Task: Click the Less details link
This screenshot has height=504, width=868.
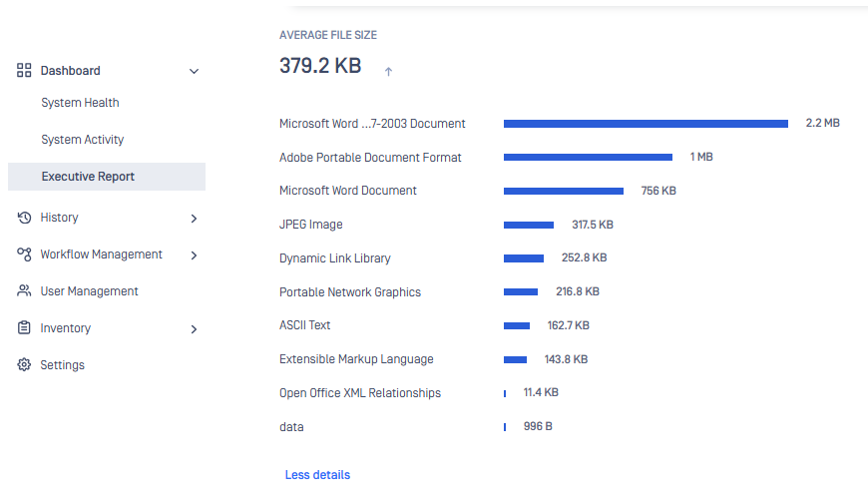Action: tap(317, 475)
